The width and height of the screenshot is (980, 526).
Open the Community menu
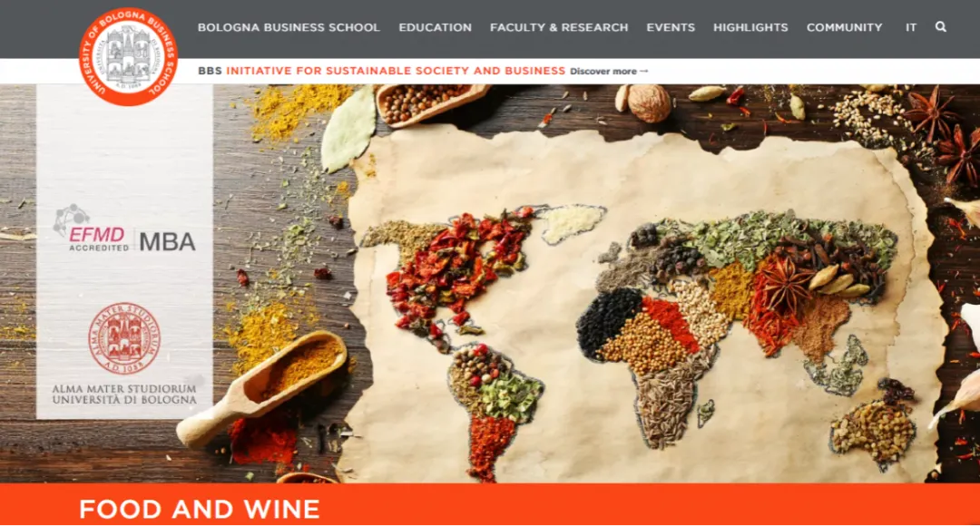pyautogui.click(x=845, y=27)
